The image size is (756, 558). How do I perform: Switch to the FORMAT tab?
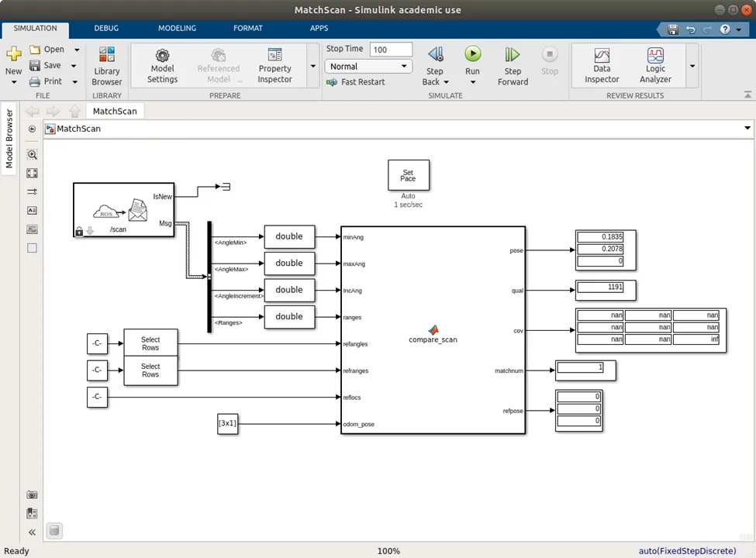coord(248,29)
